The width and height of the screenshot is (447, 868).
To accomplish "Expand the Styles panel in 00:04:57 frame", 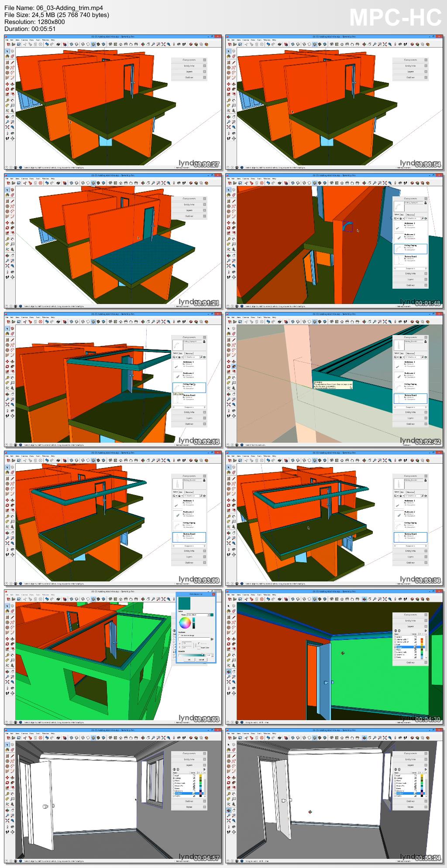I will (205, 807).
